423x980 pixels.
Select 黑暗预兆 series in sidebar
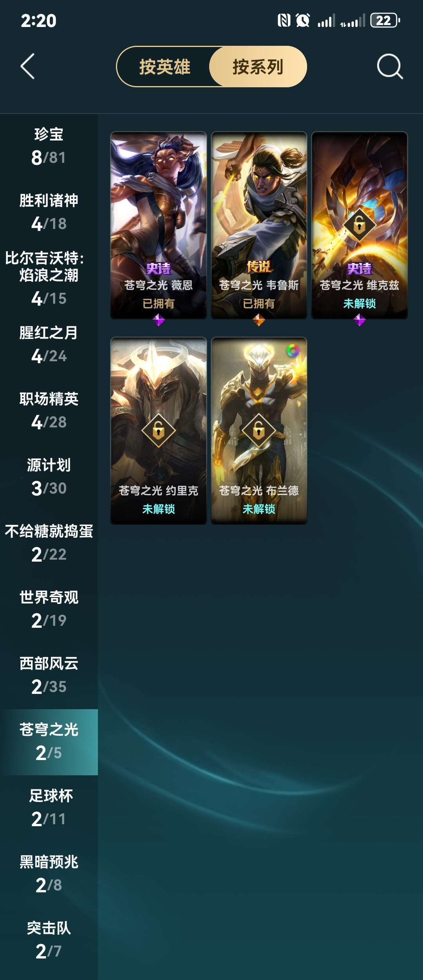tap(49, 874)
